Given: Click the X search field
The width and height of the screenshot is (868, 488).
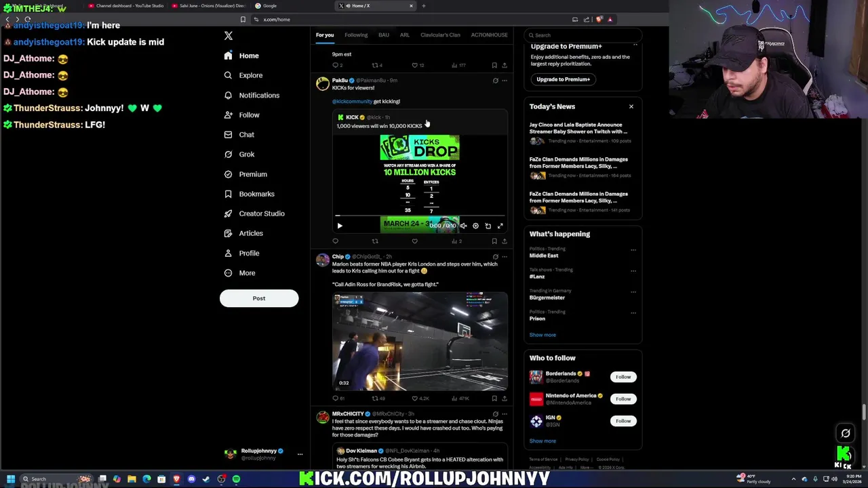Looking at the screenshot, I should pos(583,35).
